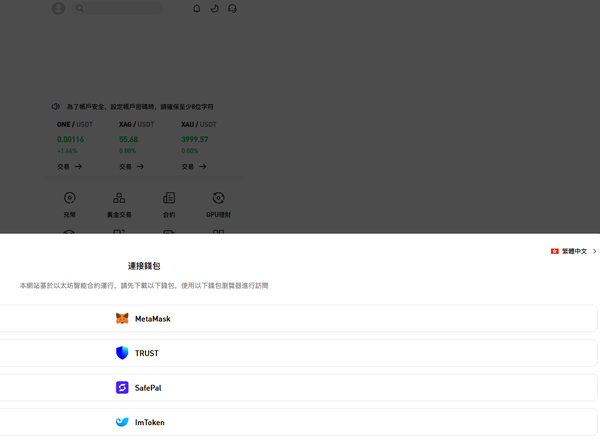This screenshot has height=441, width=600.
Task: Focus the top search field
Action: pos(117,8)
